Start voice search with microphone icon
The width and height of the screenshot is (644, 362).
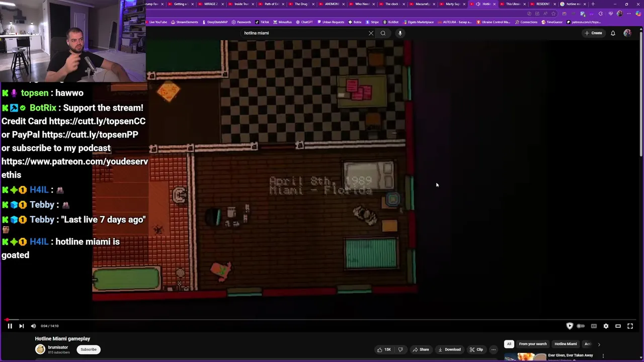pyautogui.click(x=400, y=33)
